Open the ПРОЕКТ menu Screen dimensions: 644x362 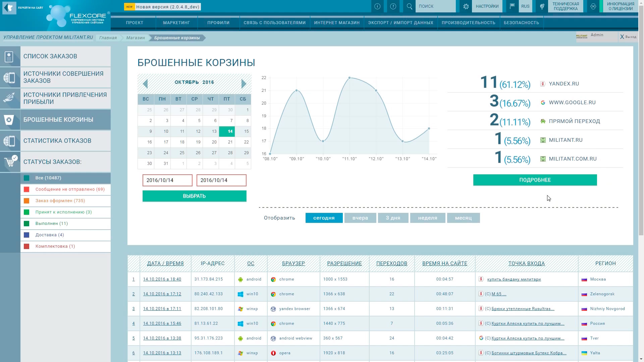tap(135, 23)
